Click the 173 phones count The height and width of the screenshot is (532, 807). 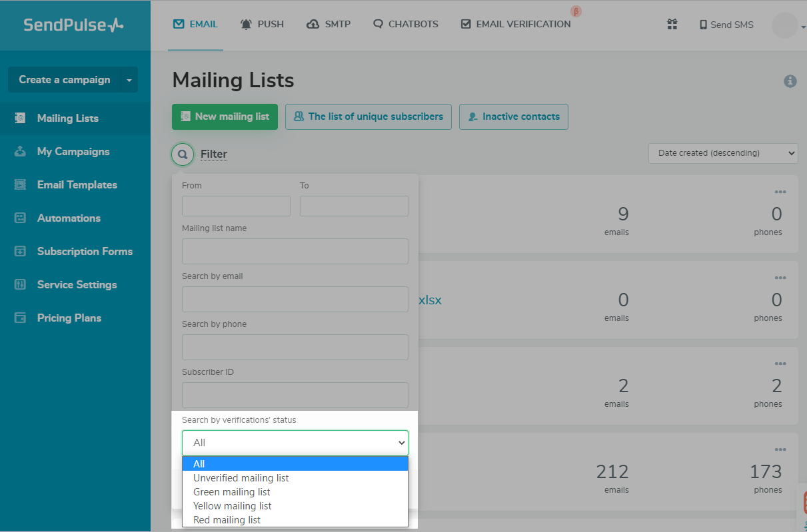766,472
